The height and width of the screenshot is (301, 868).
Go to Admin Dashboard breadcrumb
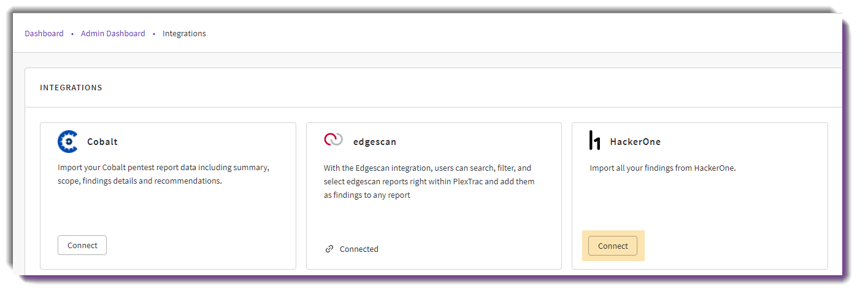(x=113, y=33)
